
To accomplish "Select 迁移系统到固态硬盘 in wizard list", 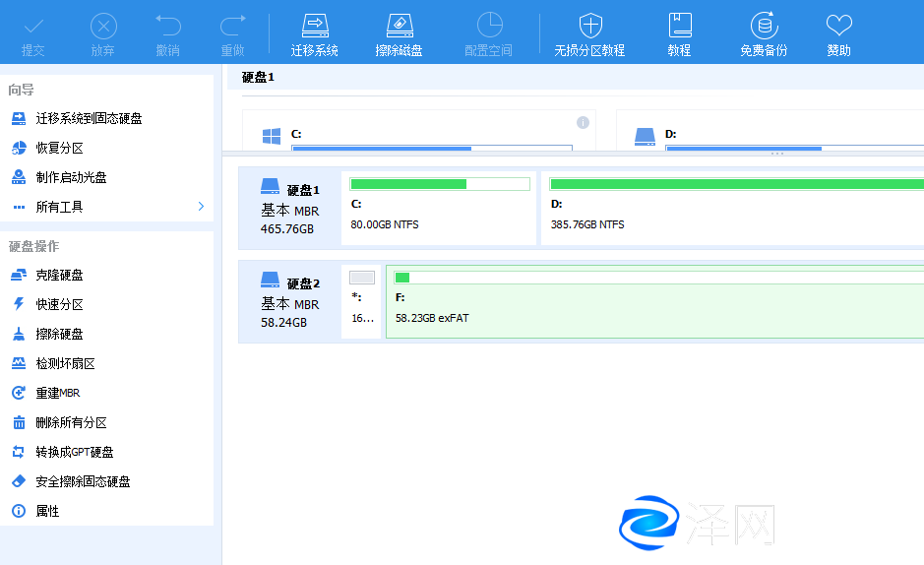I will pyautogui.click(x=89, y=118).
